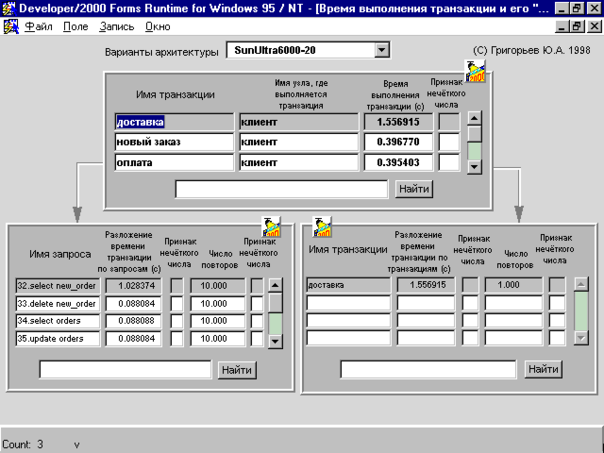Image resolution: width=604 pixels, height=453 pixels.
Task: Select query 35.update orders
Action: tap(58, 339)
